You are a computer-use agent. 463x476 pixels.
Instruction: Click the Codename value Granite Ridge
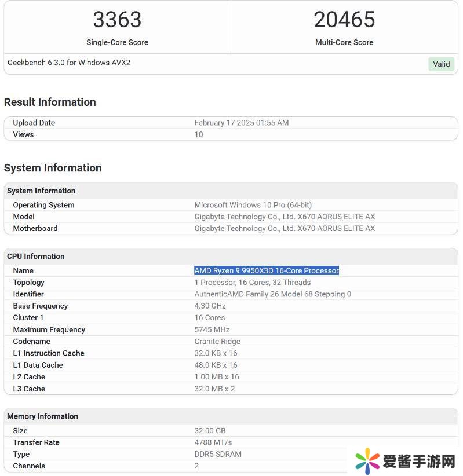pyautogui.click(x=217, y=342)
